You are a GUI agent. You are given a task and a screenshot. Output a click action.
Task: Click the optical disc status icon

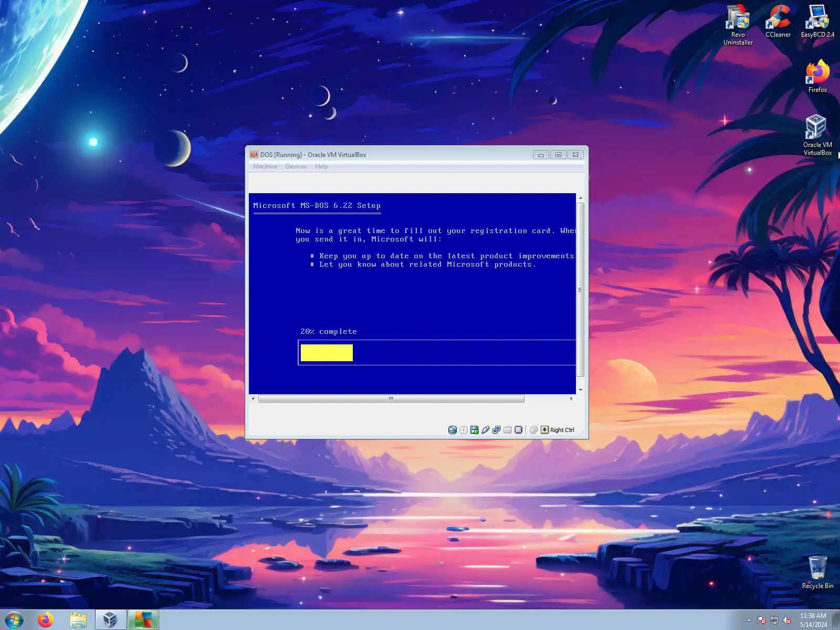click(x=464, y=430)
